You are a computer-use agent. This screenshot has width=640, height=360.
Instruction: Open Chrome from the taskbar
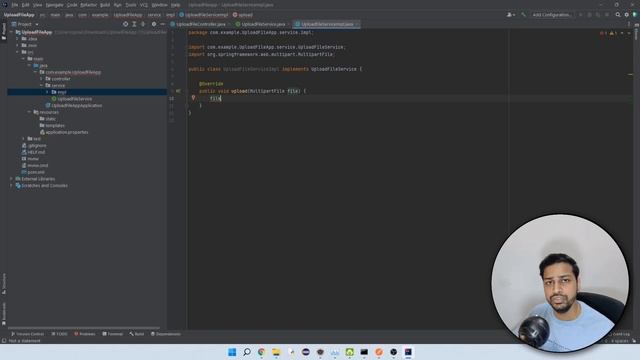262,352
